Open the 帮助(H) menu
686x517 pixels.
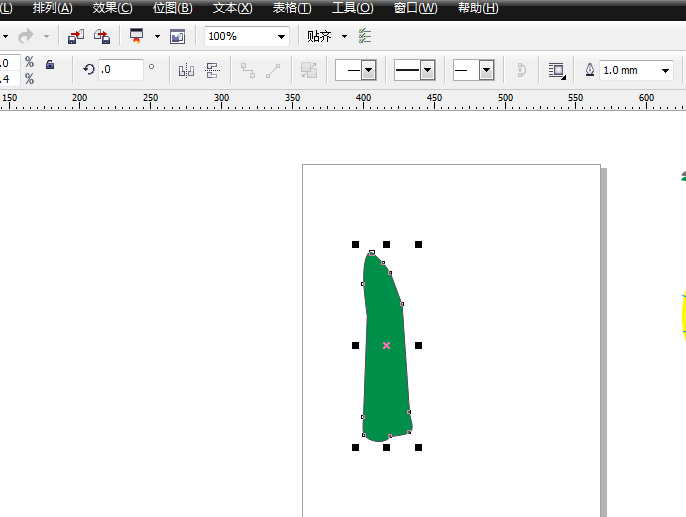click(x=478, y=8)
